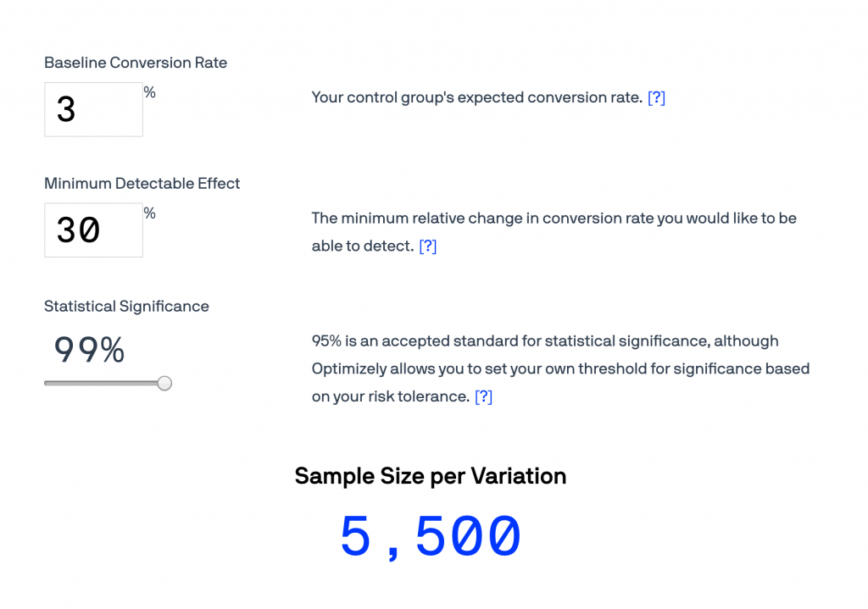Click the Minimum Detectable Effect input field
This screenshot has width=868, height=609.
[93, 230]
